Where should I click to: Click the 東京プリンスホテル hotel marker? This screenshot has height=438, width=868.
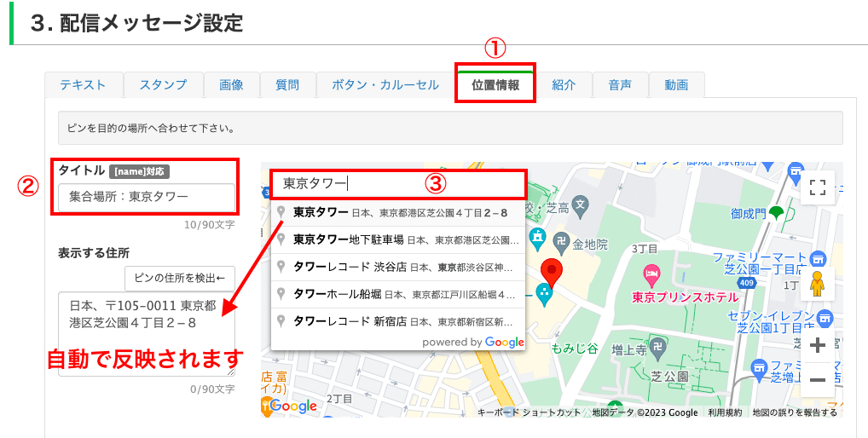click(651, 275)
